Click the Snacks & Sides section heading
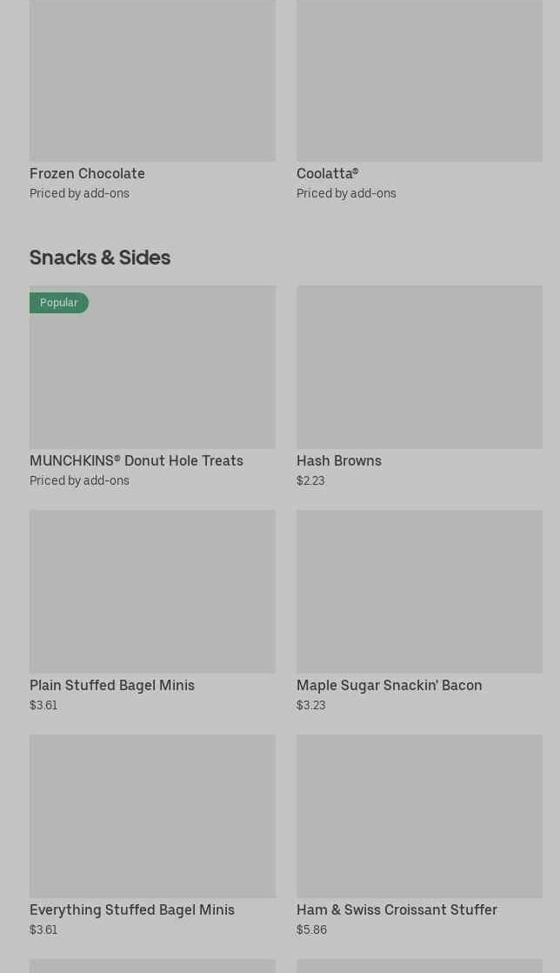Image resolution: width=560 pixels, height=973 pixels. point(100,257)
